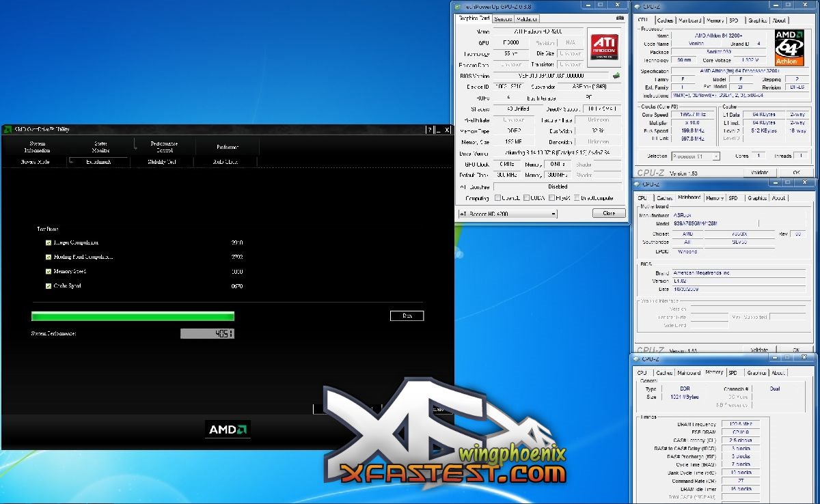Open the Processor Selection dropdown in CPU-Z
Screen dimensions: 820x504
click(694, 156)
